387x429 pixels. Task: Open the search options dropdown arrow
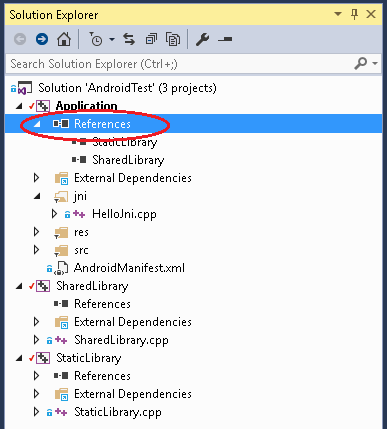tap(375, 63)
